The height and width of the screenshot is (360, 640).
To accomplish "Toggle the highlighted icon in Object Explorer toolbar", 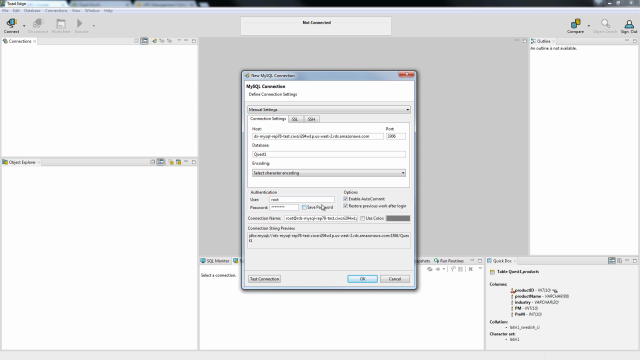I will 161,162.
